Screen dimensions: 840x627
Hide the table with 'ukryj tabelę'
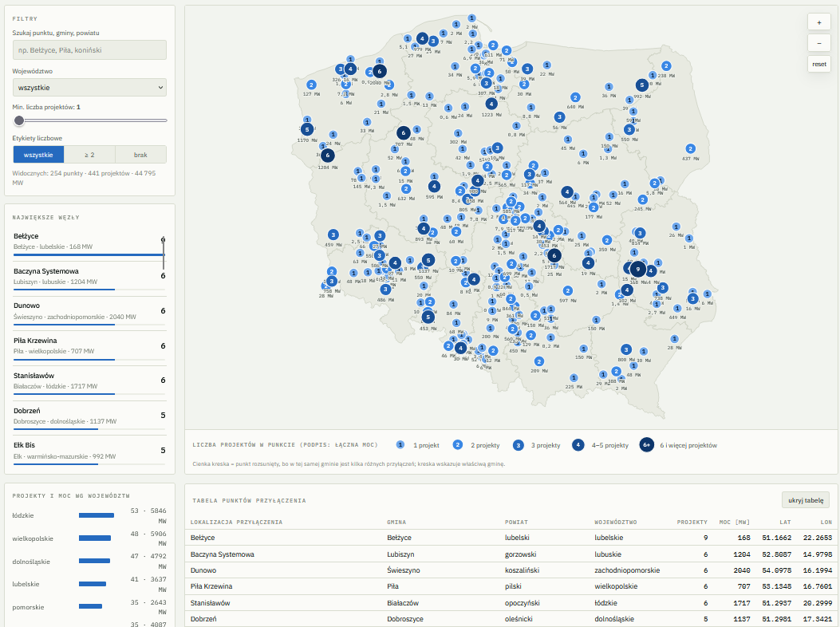pos(806,500)
